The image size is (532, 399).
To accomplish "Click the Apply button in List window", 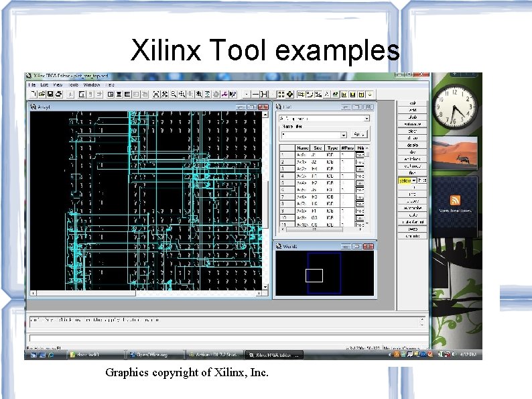I will coord(358,135).
